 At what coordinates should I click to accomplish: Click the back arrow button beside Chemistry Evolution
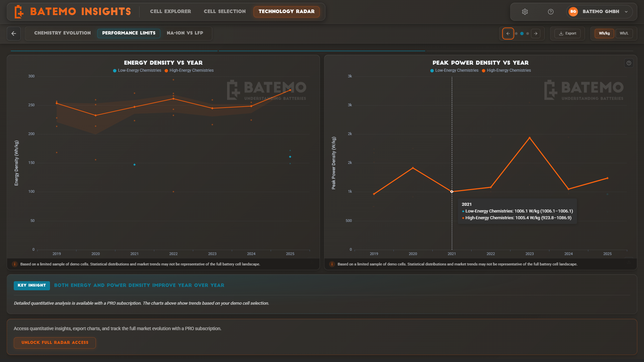14,34
